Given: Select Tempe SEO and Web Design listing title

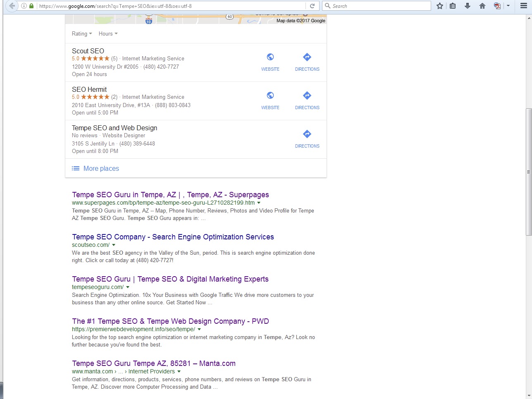Looking at the screenshot, I should pos(115,128).
